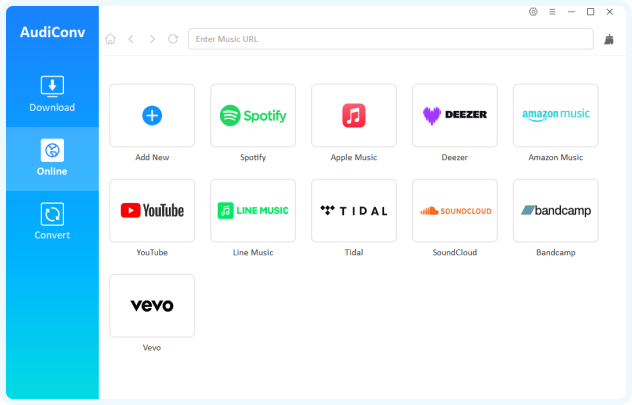Screen dimensions: 632x405
Task: Open the Spotify tile
Action: click(253, 116)
